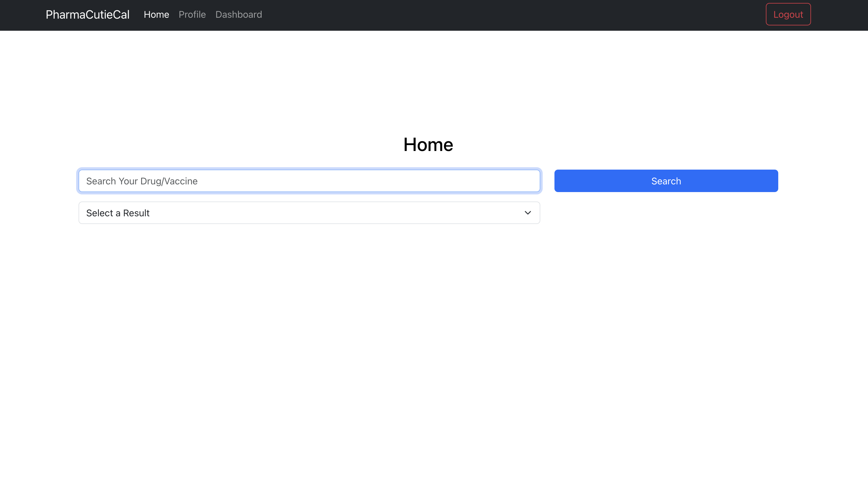Select Profile in the top navbar
Screen dimensions: 868x497
(x=192, y=14)
